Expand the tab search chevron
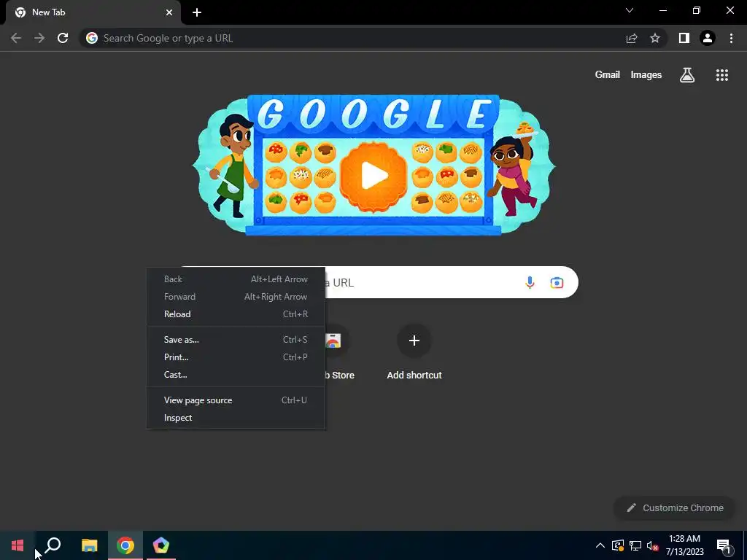 pos(630,10)
